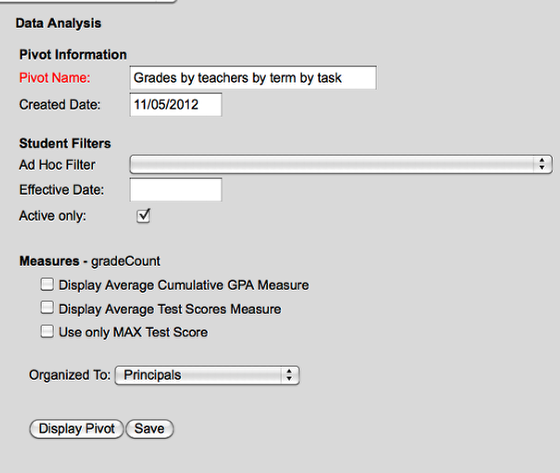Screen dimensions: 560x473
Task: Click the Organized To dropdown arrows
Action: 289,375
